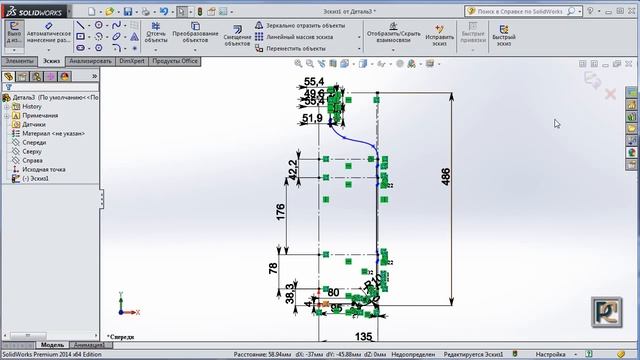Select the Line sketch tool

tap(81, 26)
